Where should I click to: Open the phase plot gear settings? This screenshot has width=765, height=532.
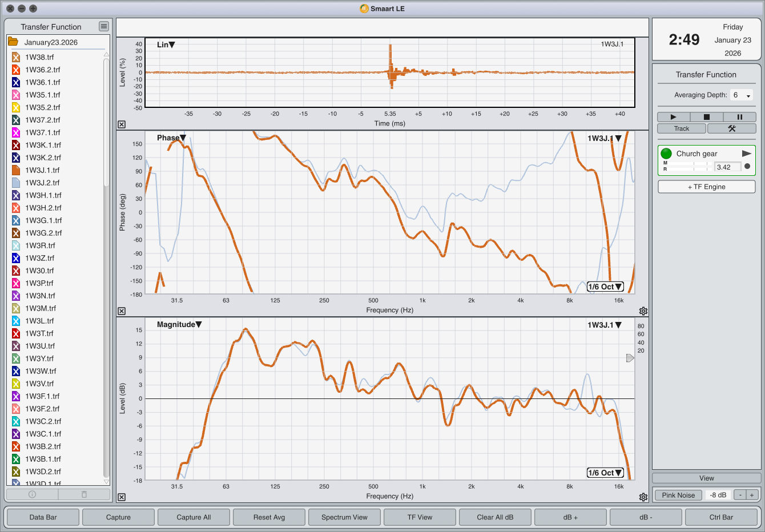[643, 311]
